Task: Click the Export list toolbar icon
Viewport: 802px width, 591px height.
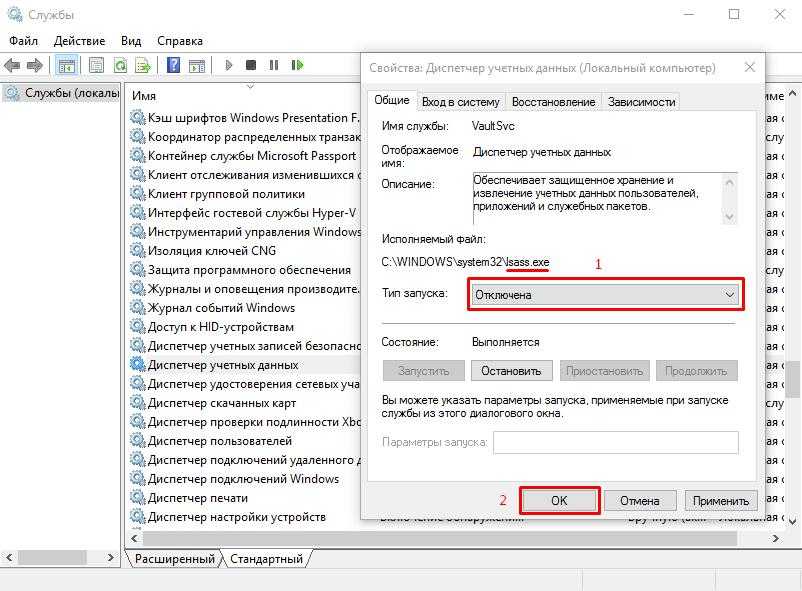Action: tap(143, 66)
